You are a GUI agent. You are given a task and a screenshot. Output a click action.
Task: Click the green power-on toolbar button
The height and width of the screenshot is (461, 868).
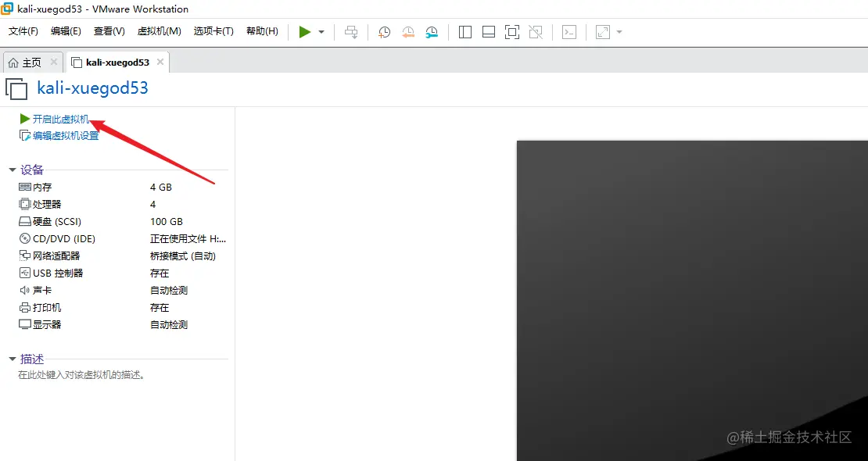click(x=304, y=32)
